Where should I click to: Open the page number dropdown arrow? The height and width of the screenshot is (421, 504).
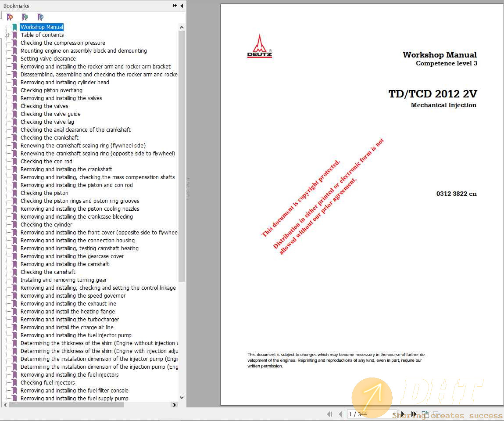pyautogui.click(x=394, y=414)
